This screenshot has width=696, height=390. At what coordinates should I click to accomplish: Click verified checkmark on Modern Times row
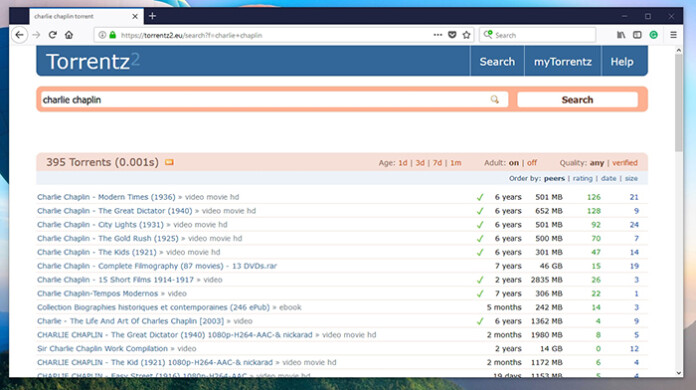pyautogui.click(x=480, y=197)
